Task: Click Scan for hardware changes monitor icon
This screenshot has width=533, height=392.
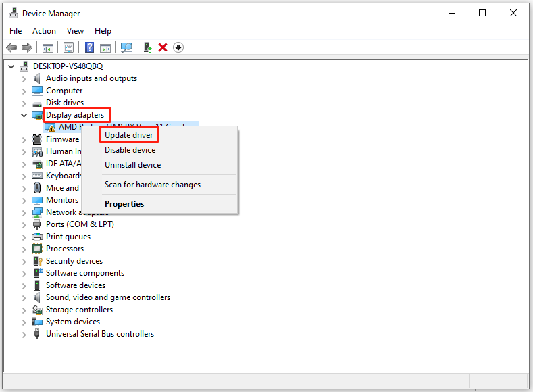Action: [x=126, y=47]
